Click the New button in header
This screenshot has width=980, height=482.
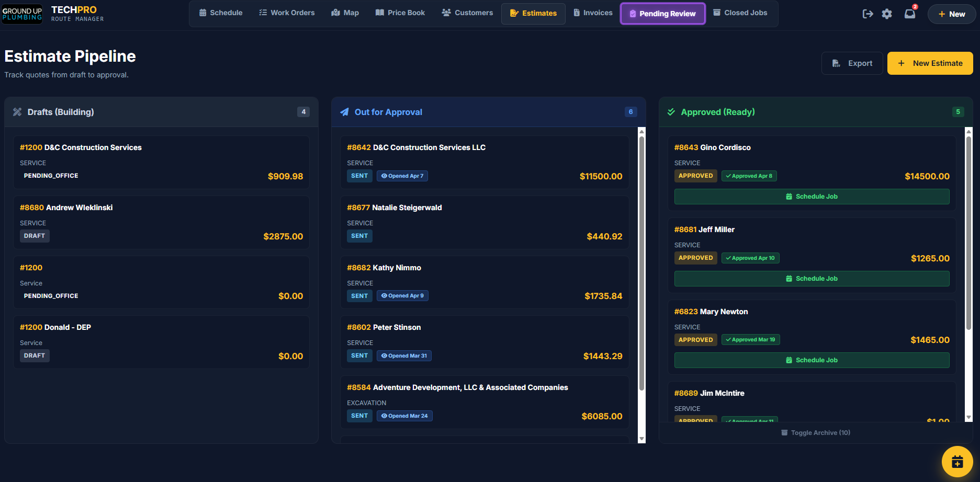951,14
